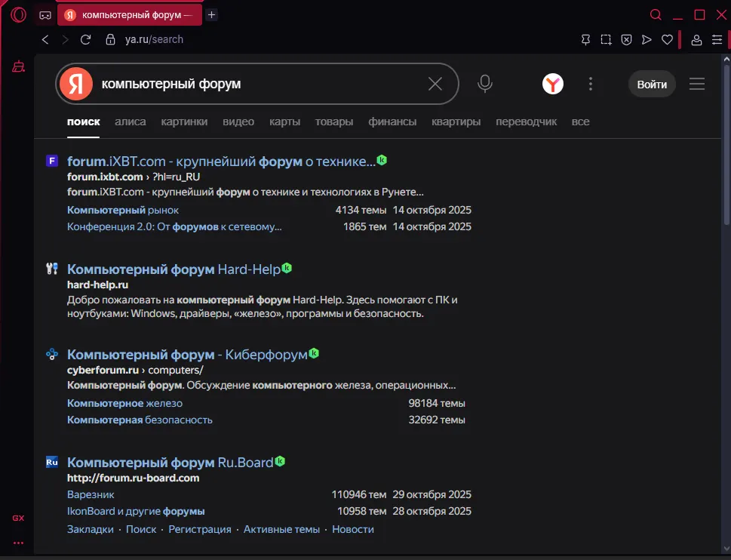731x560 pixels.
Task: Open bookmarks via the heart icon
Action: (667, 39)
